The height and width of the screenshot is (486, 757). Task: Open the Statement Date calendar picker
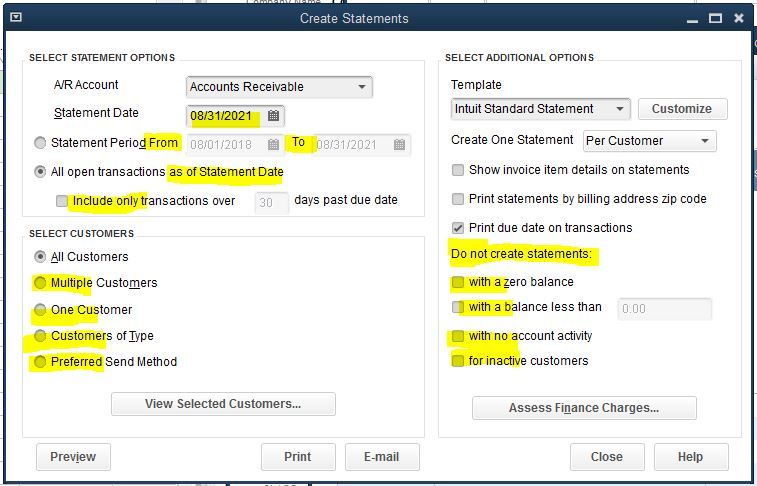[x=273, y=116]
